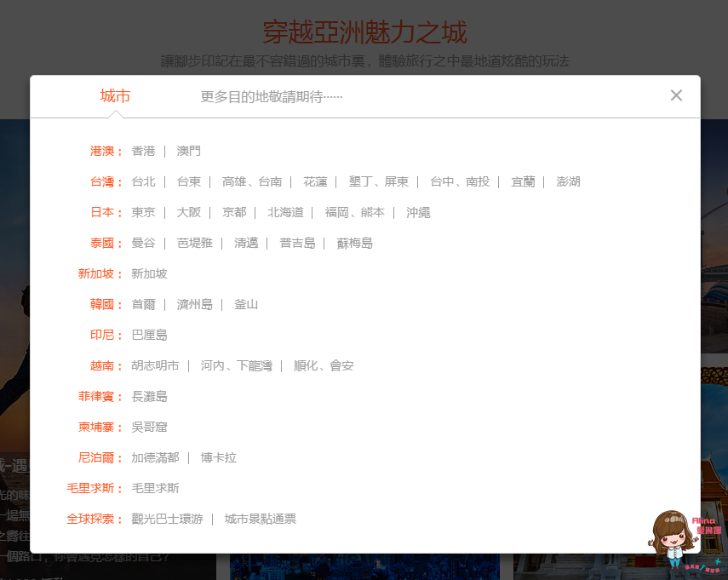The height and width of the screenshot is (580, 728).
Task: Open 福岡、熊本 destination
Action: tap(355, 212)
